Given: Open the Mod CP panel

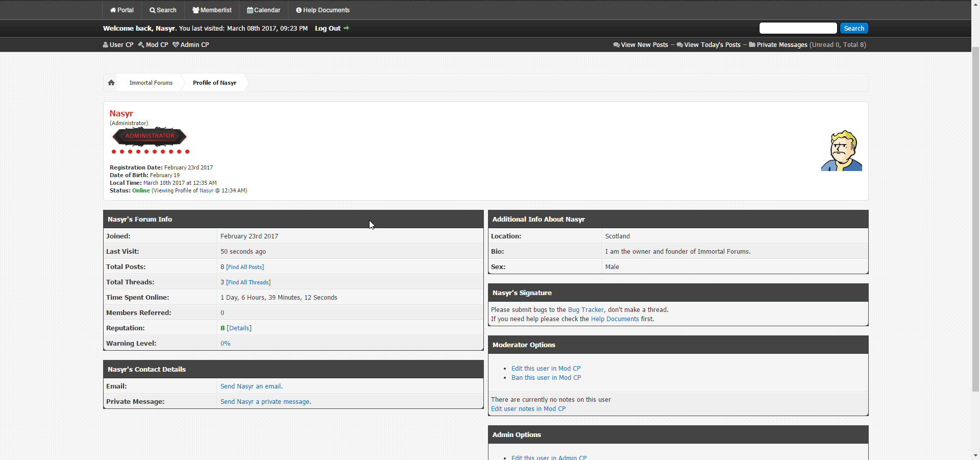Looking at the screenshot, I should [153, 45].
